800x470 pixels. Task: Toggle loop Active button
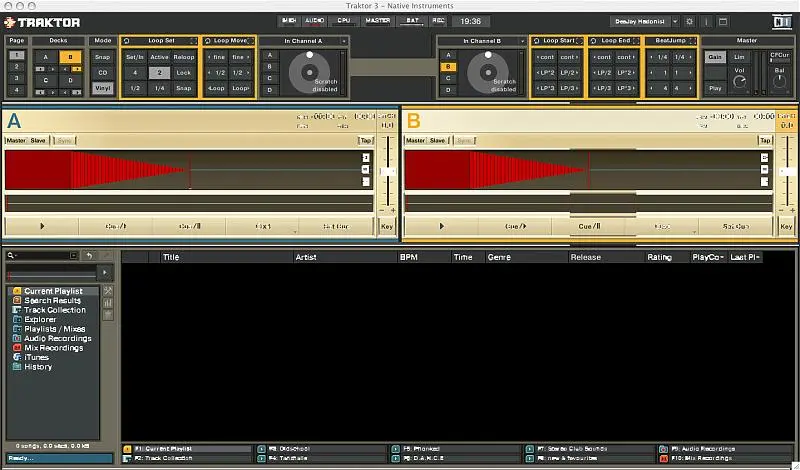click(x=160, y=57)
